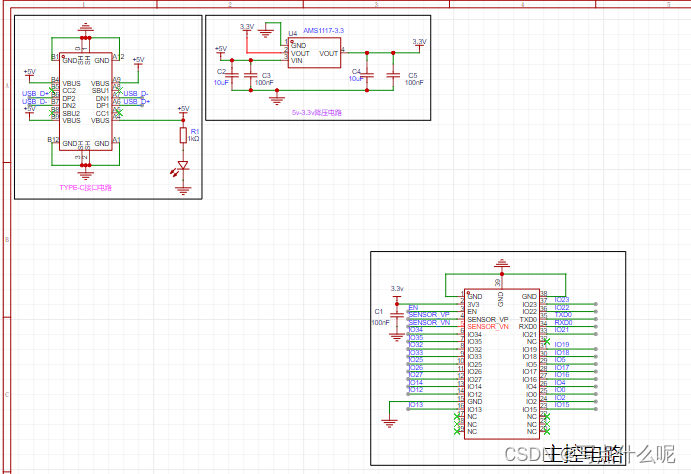Viewport: 691px width, 474px height.
Task: Select the C4 capacitor symbol
Action: pos(367,75)
